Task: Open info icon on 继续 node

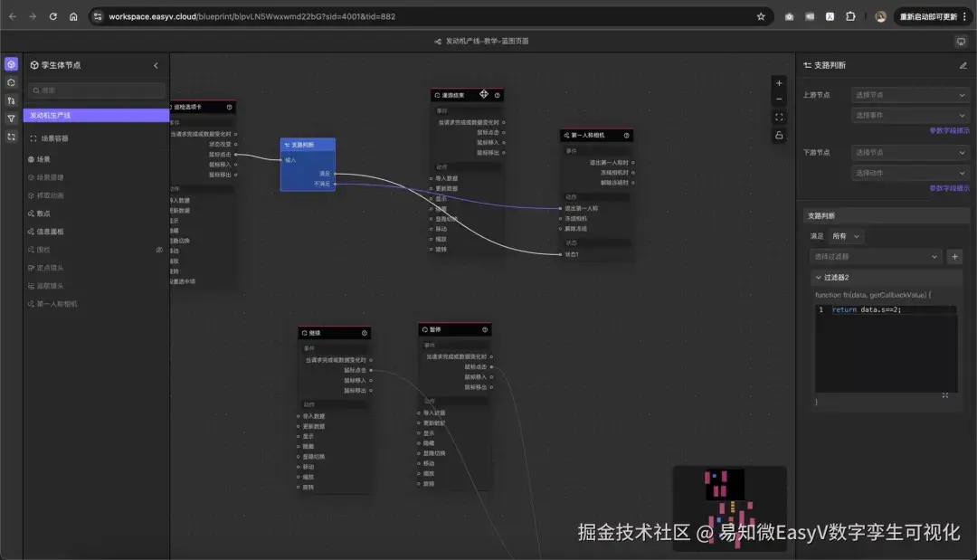Action: tap(365, 333)
